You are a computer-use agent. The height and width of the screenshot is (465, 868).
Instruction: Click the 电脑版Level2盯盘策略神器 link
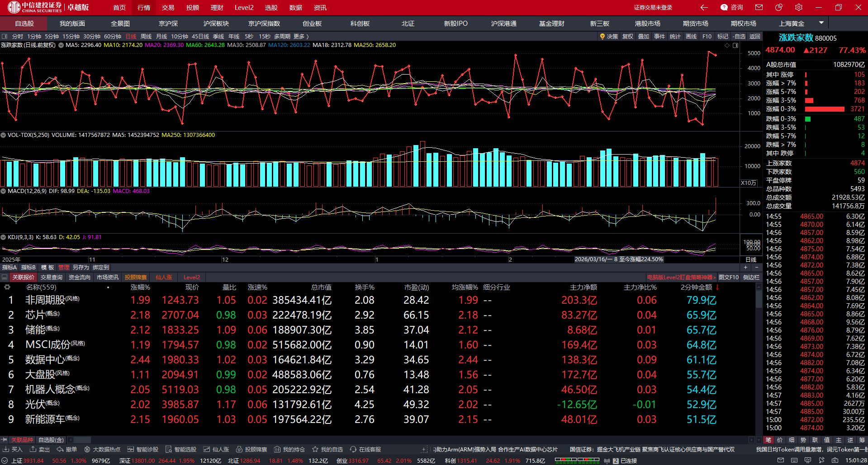coord(681,277)
